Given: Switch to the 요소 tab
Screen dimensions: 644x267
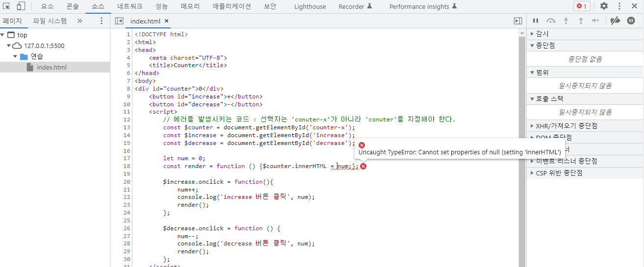Looking at the screenshot, I should 48,6.
